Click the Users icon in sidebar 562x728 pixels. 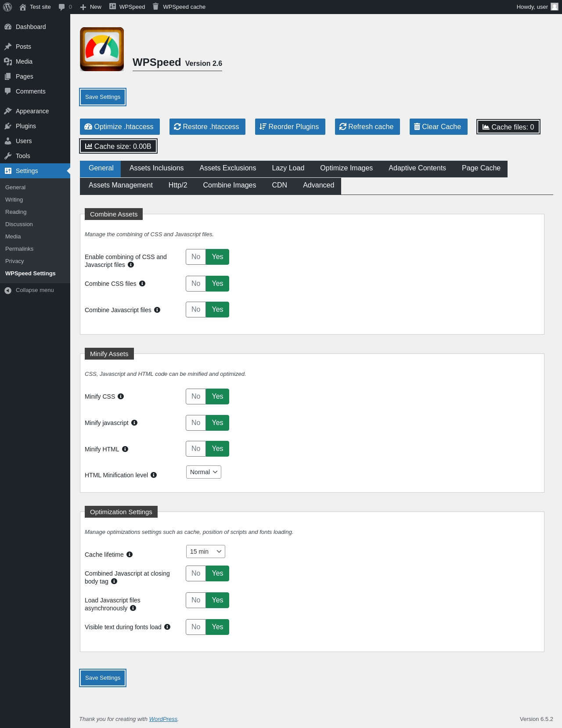8,141
